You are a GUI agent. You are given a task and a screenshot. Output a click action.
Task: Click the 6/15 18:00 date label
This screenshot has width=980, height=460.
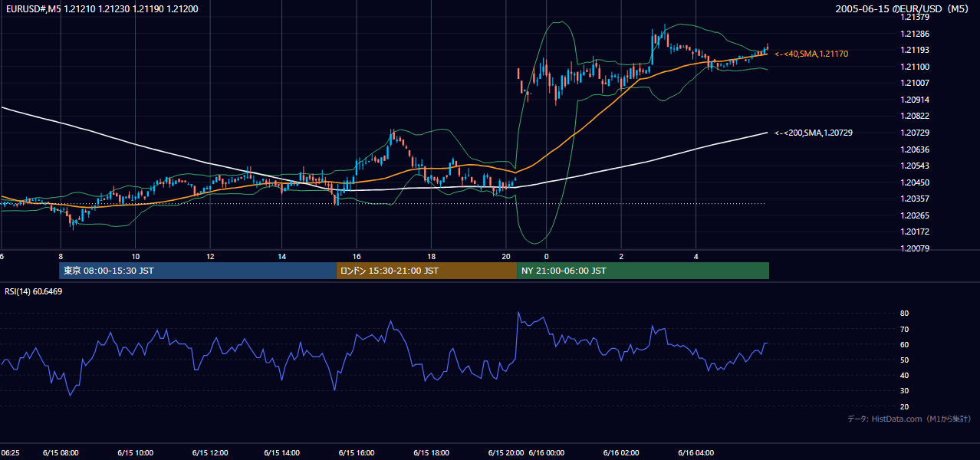coord(432,453)
